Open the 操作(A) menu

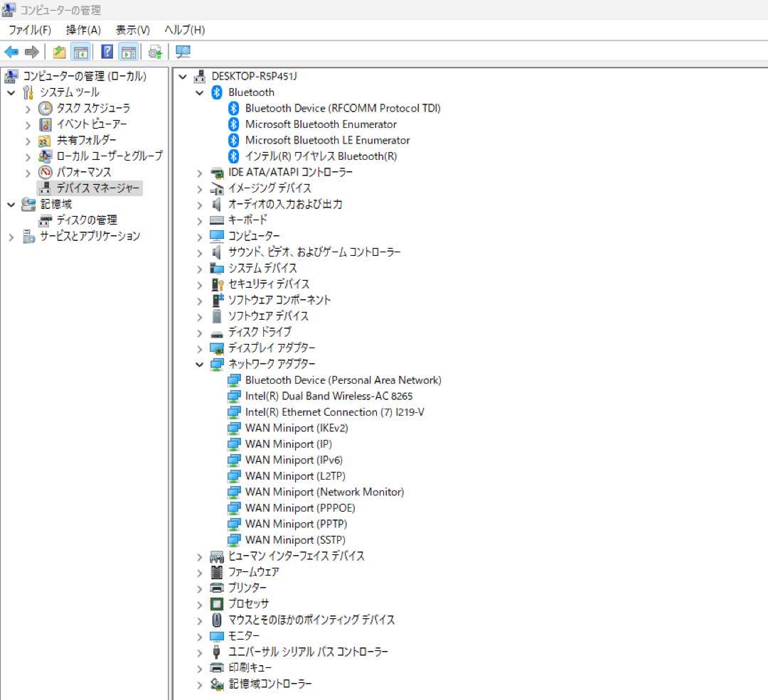(x=83, y=30)
